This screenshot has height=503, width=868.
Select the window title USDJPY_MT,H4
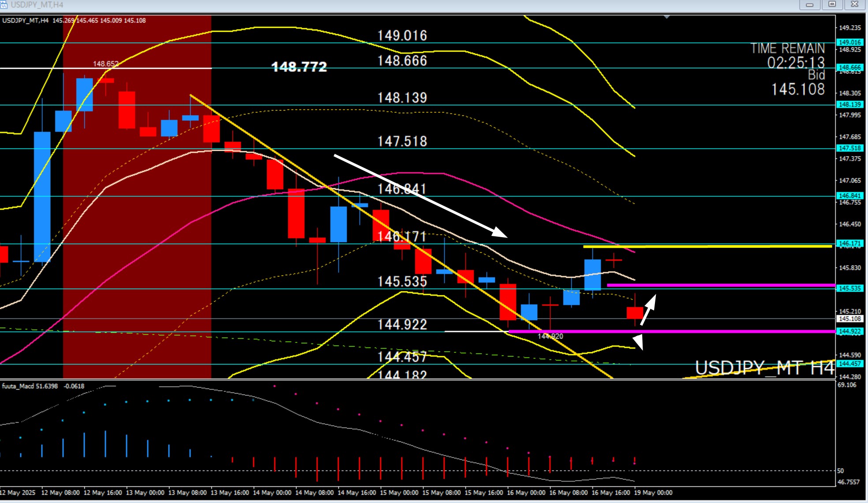pos(37,4)
